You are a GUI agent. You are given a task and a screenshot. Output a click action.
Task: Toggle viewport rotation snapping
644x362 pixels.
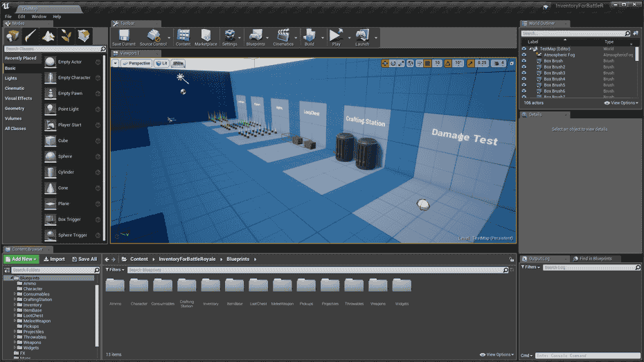tap(448, 63)
